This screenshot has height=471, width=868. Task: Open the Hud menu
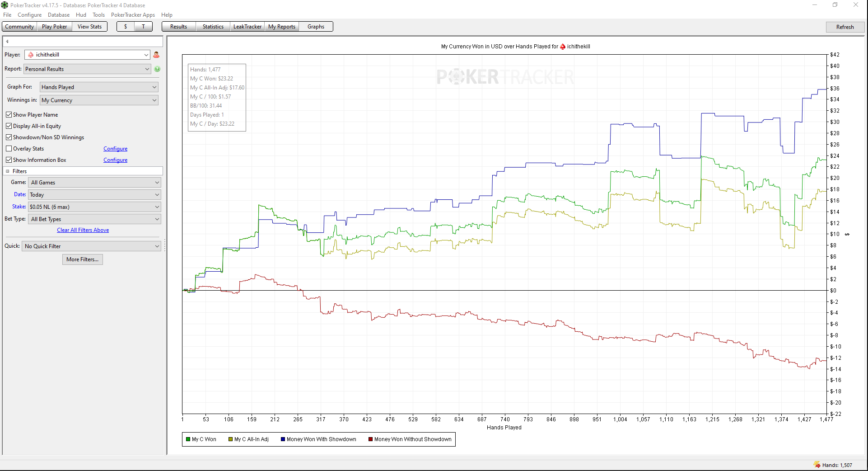81,15
